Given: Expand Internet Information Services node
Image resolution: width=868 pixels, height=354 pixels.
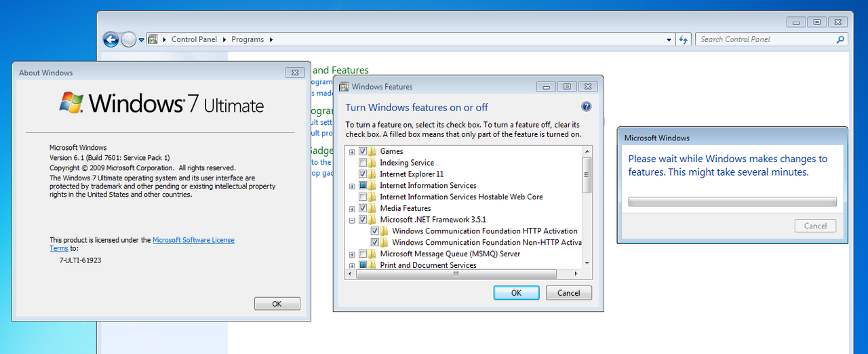Looking at the screenshot, I should click(352, 186).
